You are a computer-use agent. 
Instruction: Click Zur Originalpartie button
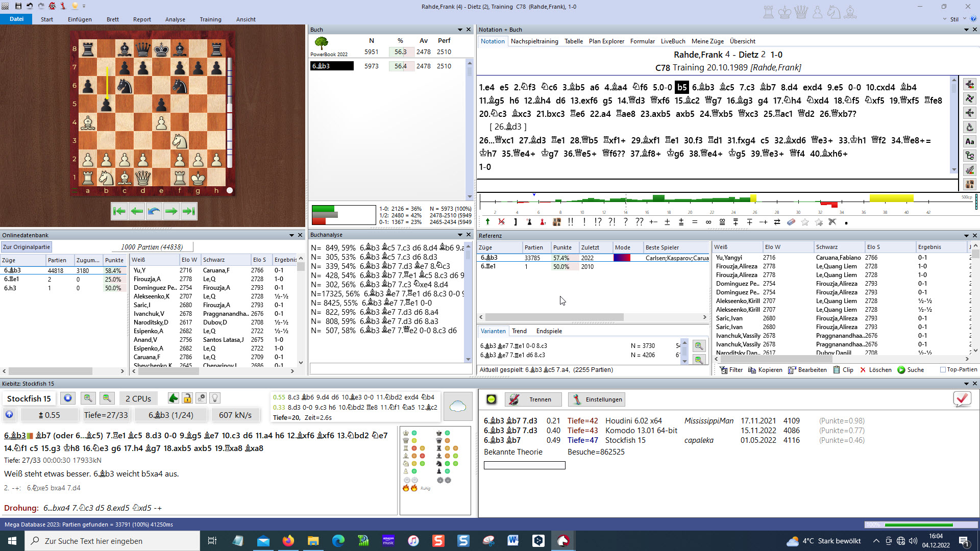27,247
